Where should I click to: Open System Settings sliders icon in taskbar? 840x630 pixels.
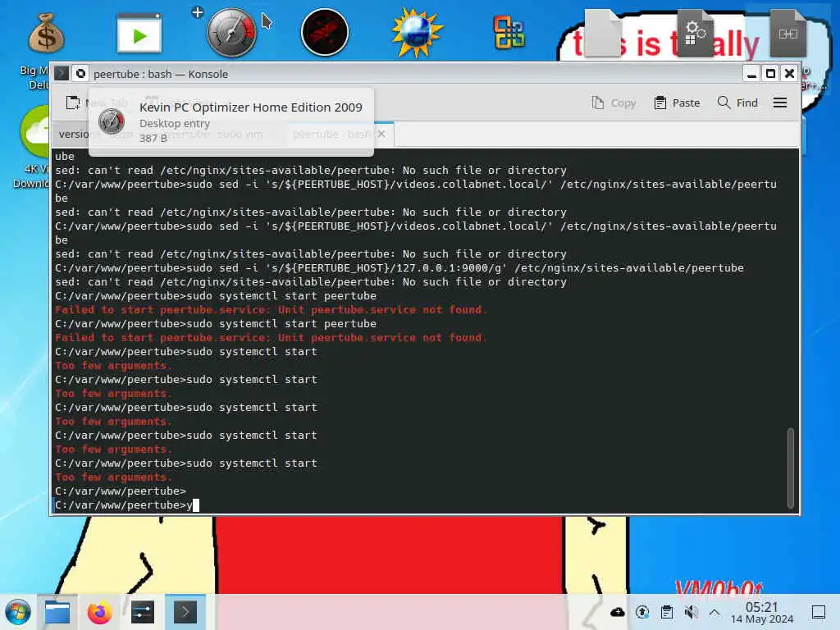[x=143, y=612]
